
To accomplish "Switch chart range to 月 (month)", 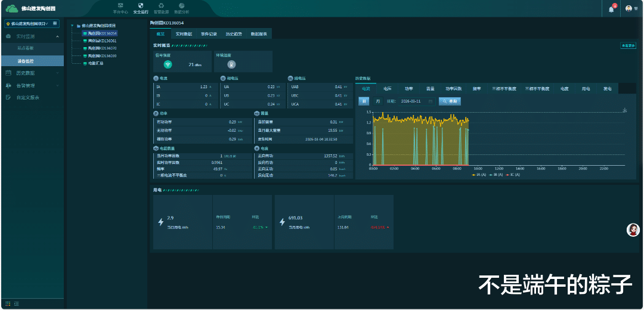I will 378,101.
